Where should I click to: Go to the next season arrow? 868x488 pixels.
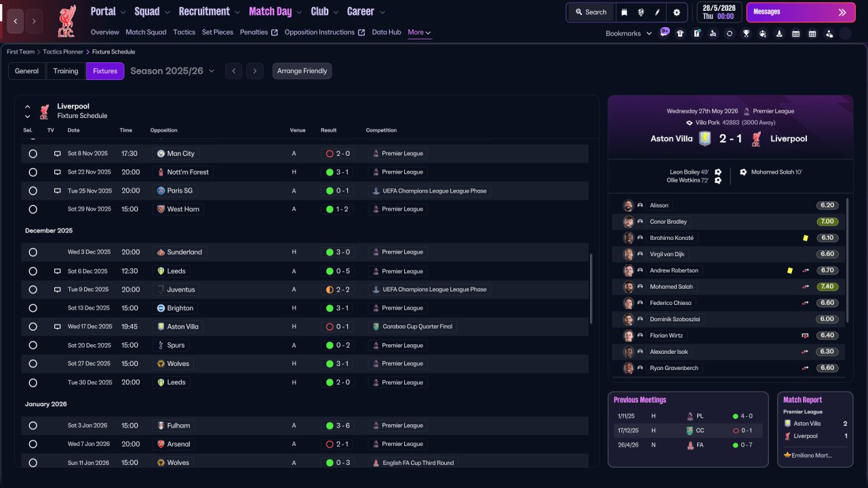pos(255,71)
